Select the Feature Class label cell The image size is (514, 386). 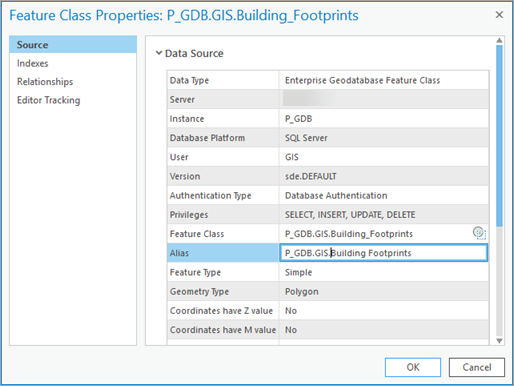[223, 234]
